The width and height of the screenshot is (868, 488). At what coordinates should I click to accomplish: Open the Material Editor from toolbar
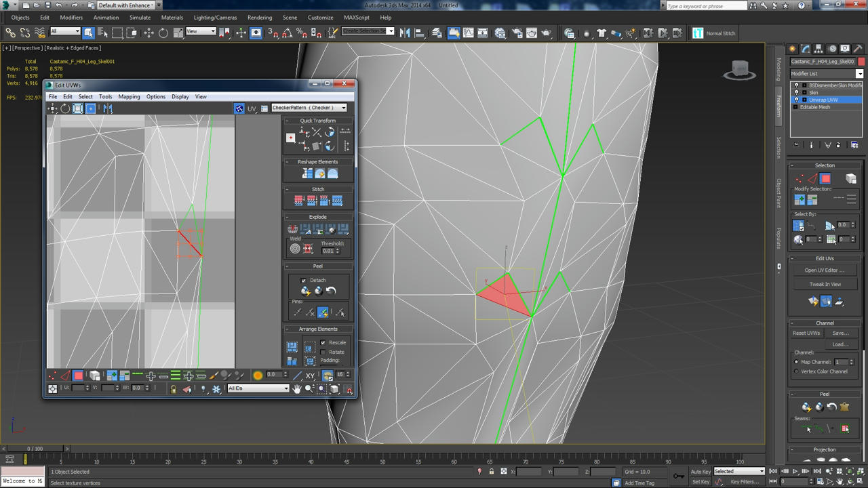pos(500,33)
